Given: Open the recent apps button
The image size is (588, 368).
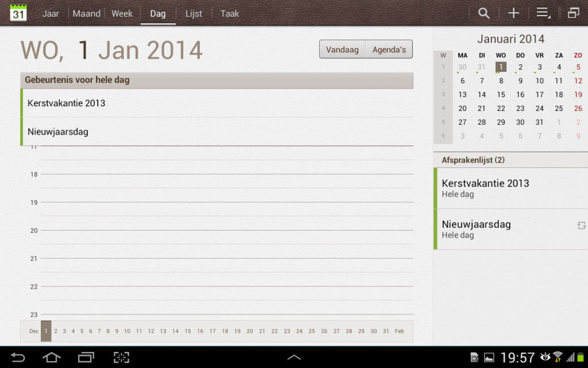Looking at the screenshot, I should pyautogui.click(x=86, y=358).
